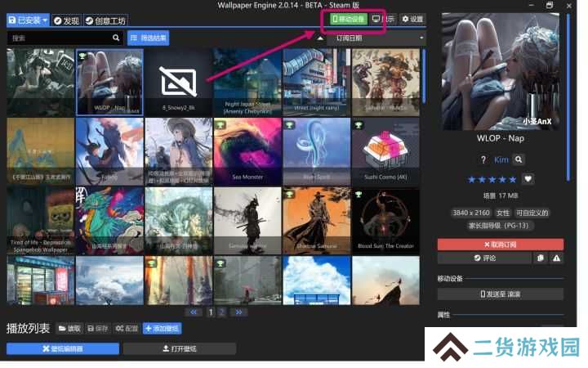Open 评论 comments on Steam
The image size is (588, 368).
coord(484,258)
